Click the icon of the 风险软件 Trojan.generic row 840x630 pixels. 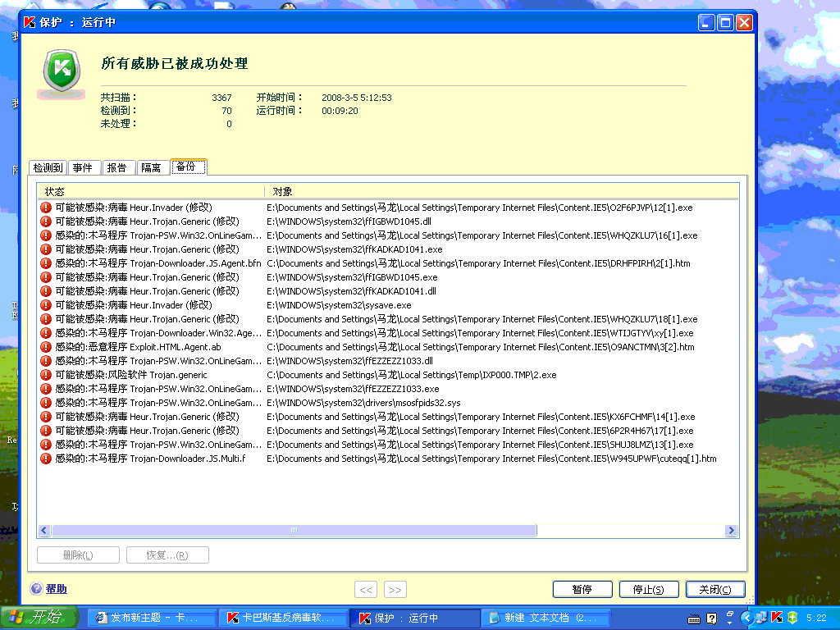point(46,374)
